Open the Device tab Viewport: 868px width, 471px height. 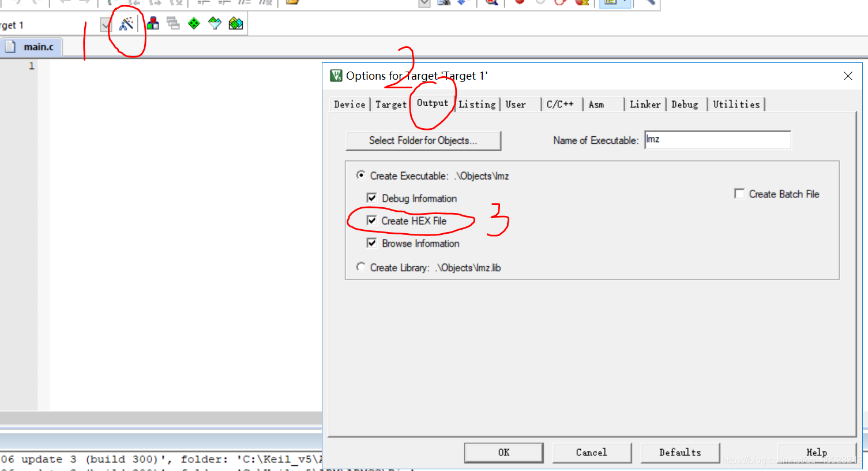click(x=350, y=104)
